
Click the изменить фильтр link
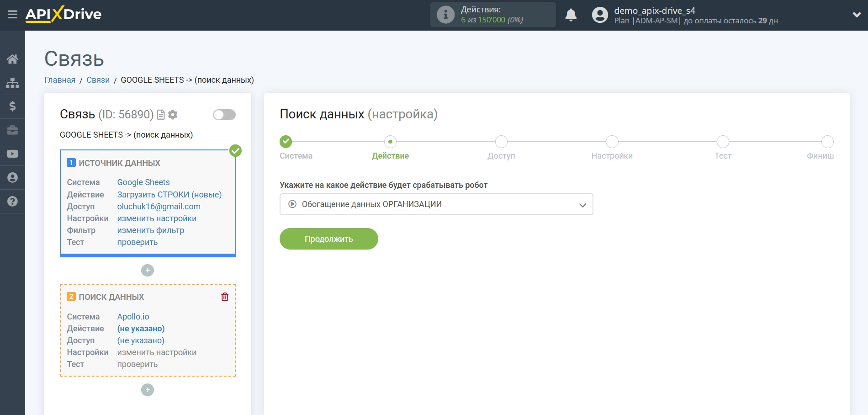pyautogui.click(x=151, y=230)
